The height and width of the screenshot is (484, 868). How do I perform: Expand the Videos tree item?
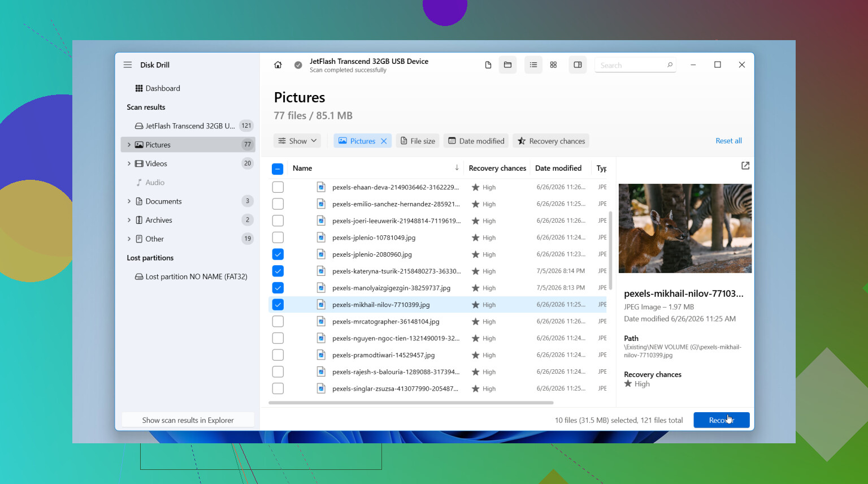(x=129, y=163)
